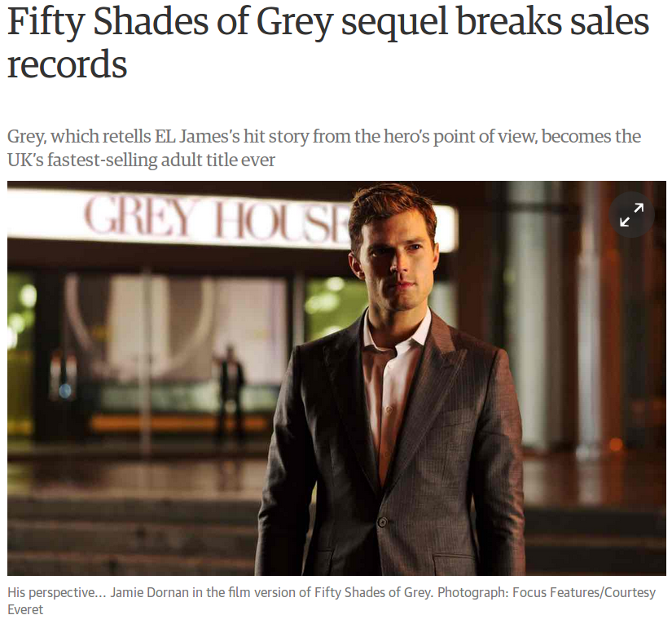Click the suit jacket button in the photo
Viewport: 672px width, 637px height.
pyautogui.click(x=382, y=521)
